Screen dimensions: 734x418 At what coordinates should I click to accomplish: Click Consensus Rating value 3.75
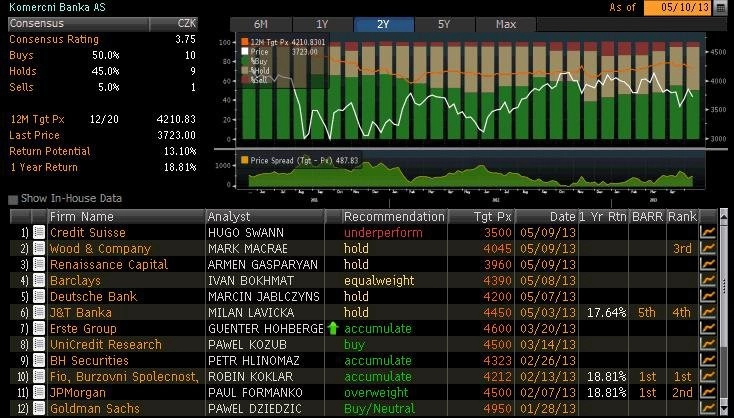click(x=185, y=39)
